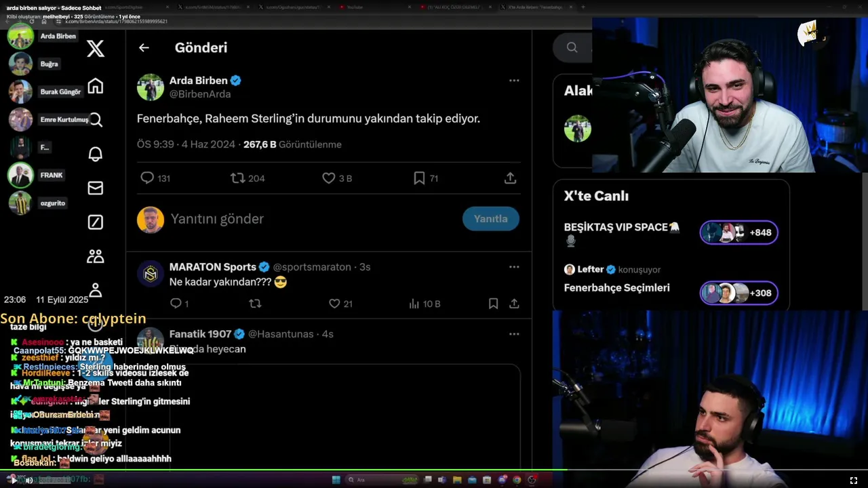Click the X search magnifier field
Viewport: 868px width, 488px height.
coord(572,47)
